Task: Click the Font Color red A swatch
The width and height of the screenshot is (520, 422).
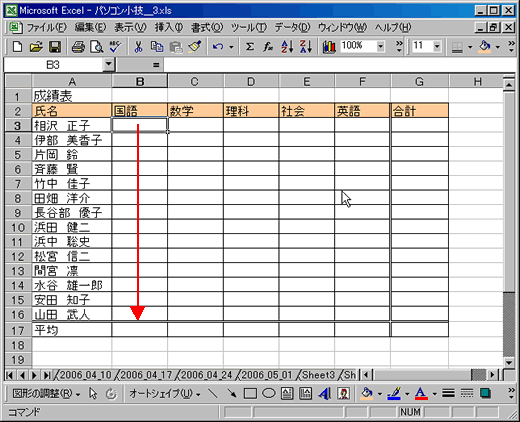Action: point(421,394)
